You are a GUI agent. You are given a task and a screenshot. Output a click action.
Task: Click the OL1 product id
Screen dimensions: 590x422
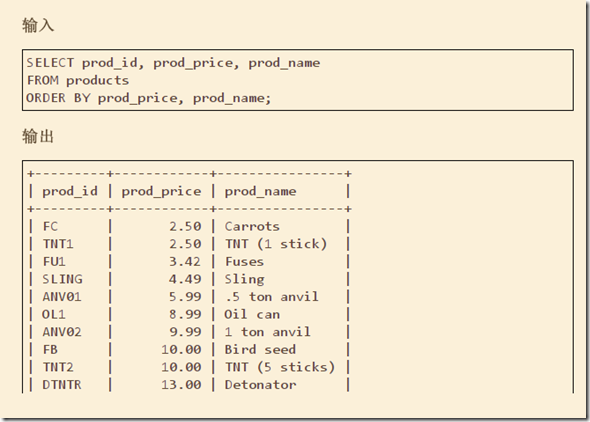[54, 314]
